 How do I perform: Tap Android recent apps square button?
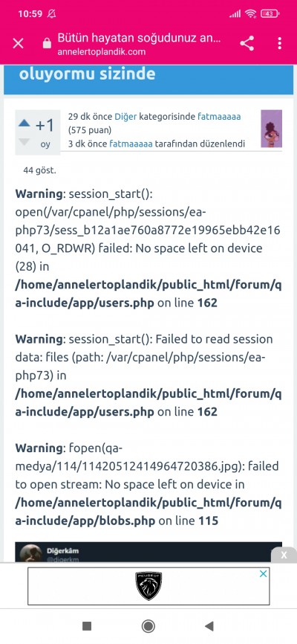87,626
